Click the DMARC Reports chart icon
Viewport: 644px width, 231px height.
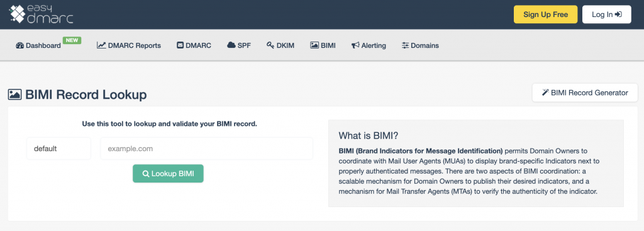[101, 45]
